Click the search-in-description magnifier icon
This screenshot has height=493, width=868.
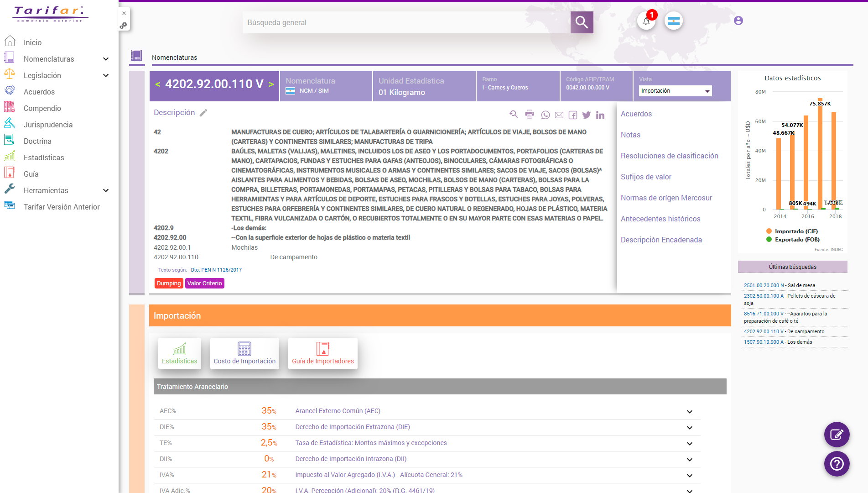point(514,115)
